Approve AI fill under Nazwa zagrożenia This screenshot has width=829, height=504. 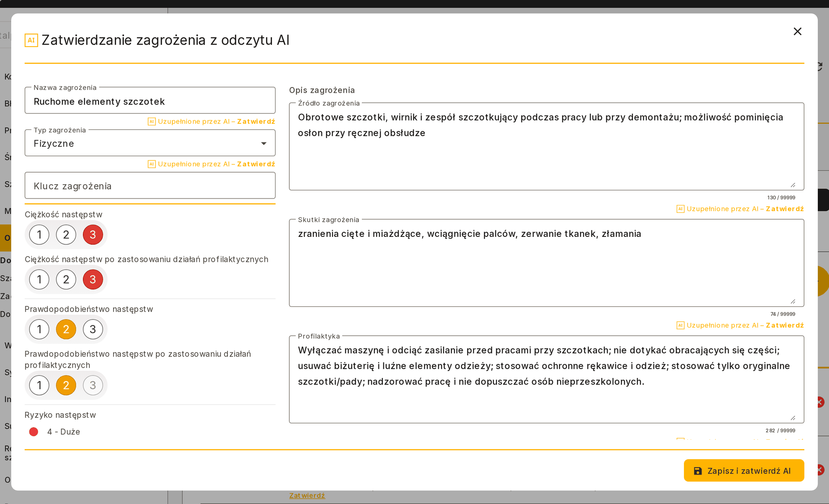click(256, 122)
